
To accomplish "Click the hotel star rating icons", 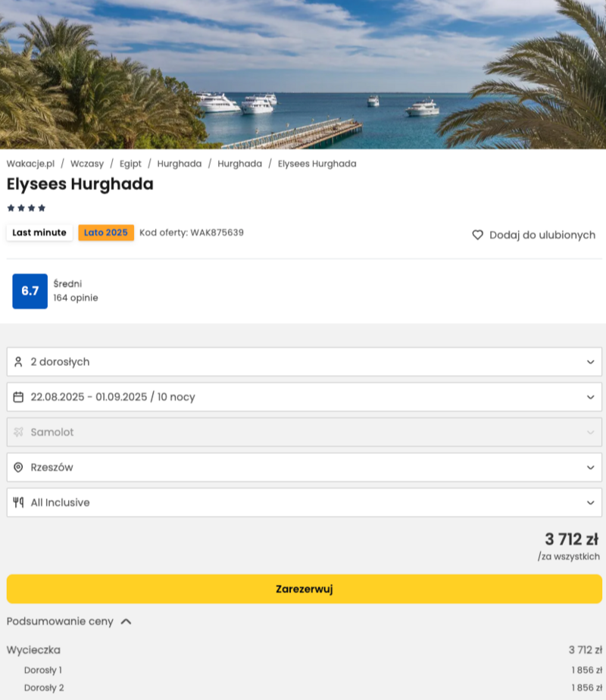I will (x=27, y=208).
